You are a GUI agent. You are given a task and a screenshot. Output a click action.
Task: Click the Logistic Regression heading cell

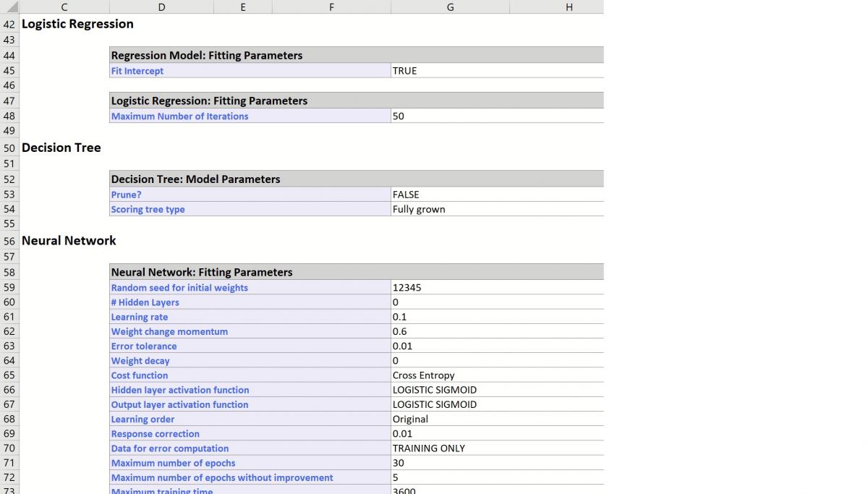point(77,24)
